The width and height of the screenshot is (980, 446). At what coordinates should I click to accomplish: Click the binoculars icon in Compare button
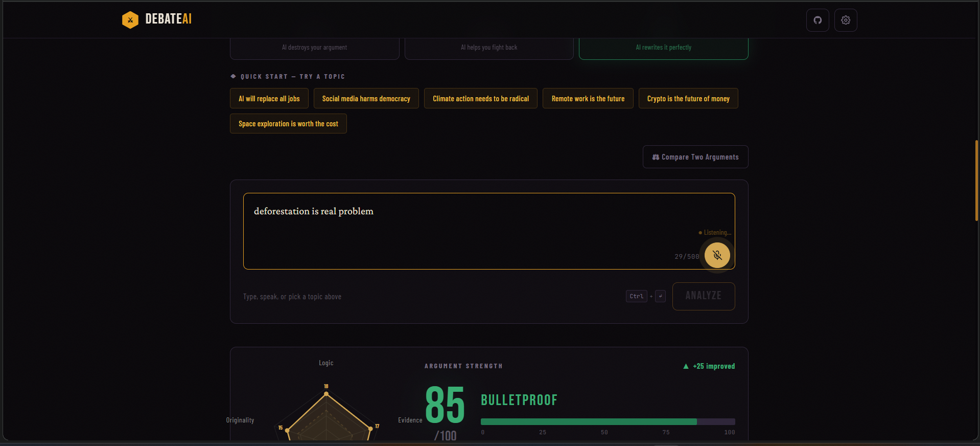click(x=656, y=157)
